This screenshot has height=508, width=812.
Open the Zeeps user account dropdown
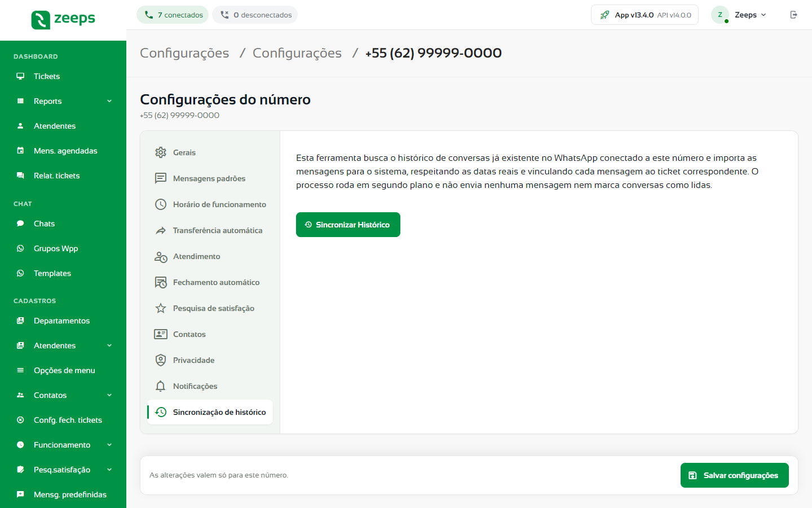pyautogui.click(x=739, y=15)
